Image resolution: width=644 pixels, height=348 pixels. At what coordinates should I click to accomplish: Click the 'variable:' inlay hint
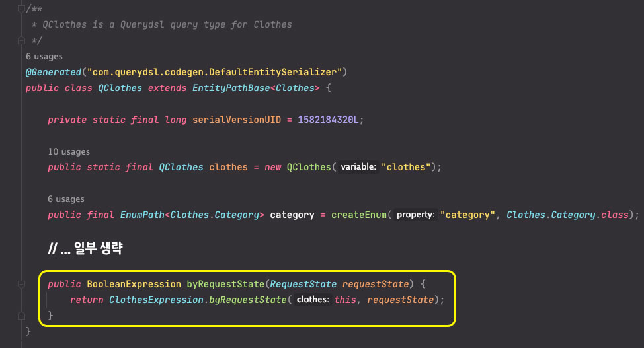[x=358, y=167]
